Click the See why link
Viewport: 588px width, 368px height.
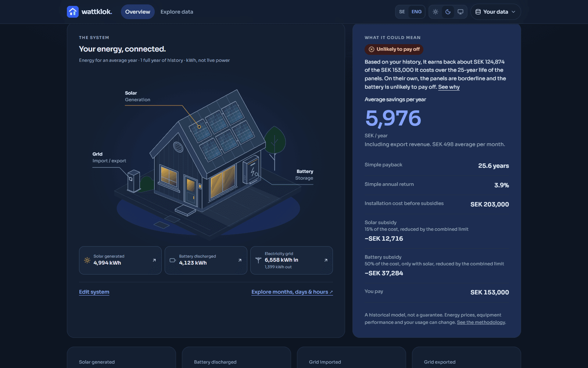click(449, 87)
